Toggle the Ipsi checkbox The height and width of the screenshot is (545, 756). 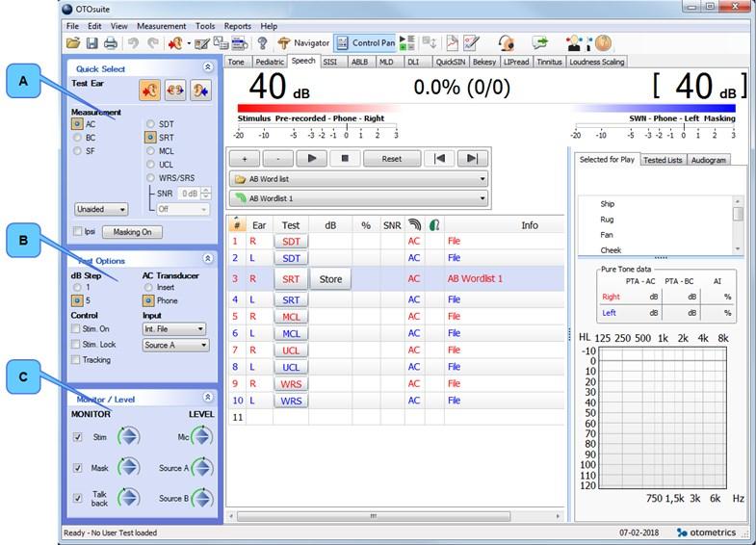point(77,231)
